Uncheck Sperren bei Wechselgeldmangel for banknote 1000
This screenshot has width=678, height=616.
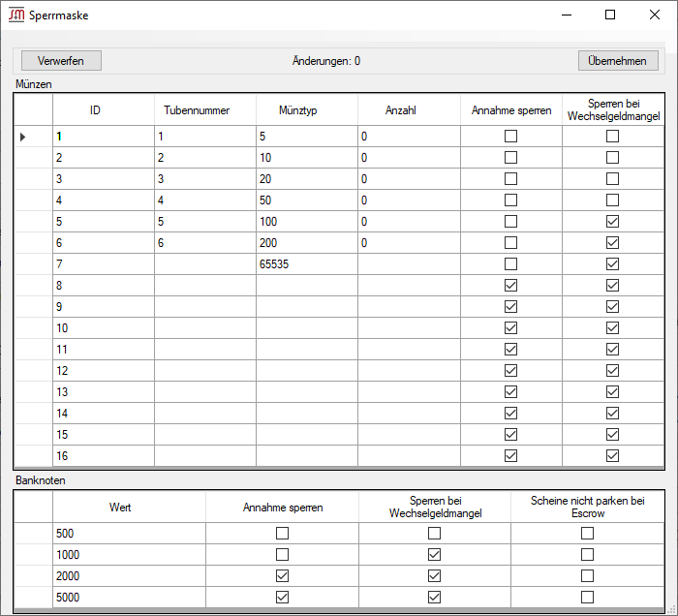[x=434, y=555]
